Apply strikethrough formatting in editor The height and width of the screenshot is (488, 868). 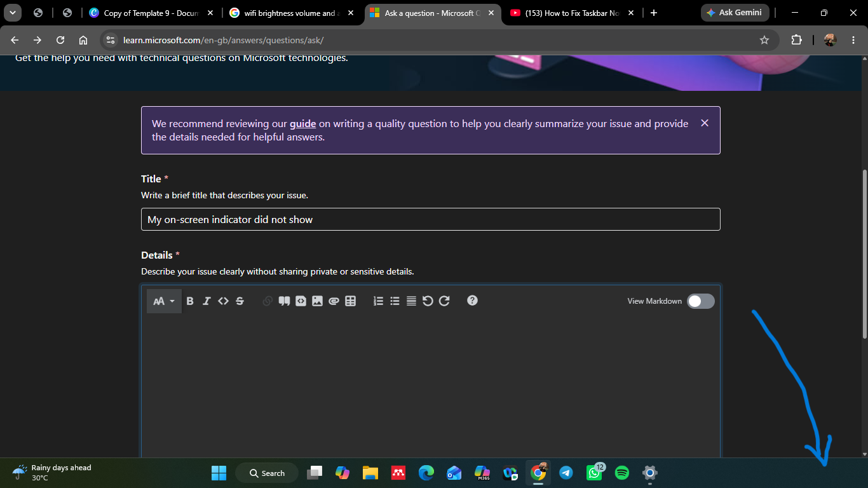(x=240, y=301)
